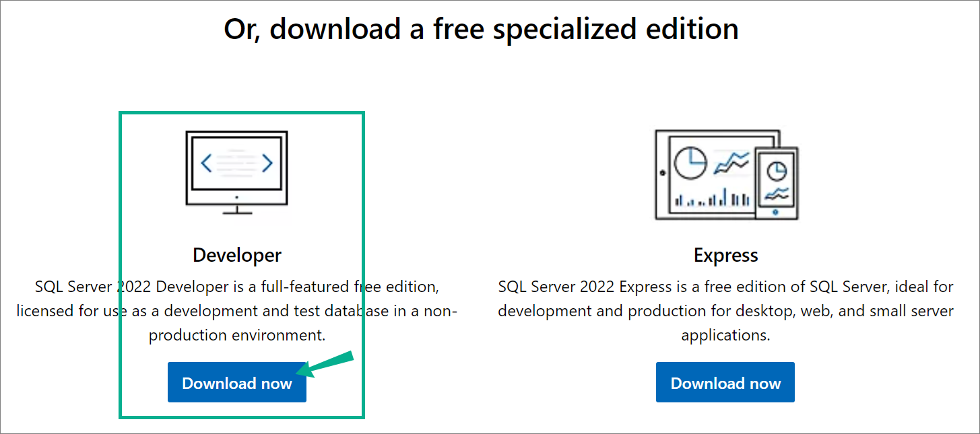The width and height of the screenshot is (980, 434).
Task: Click the Express edition devices icon
Action: click(x=726, y=174)
